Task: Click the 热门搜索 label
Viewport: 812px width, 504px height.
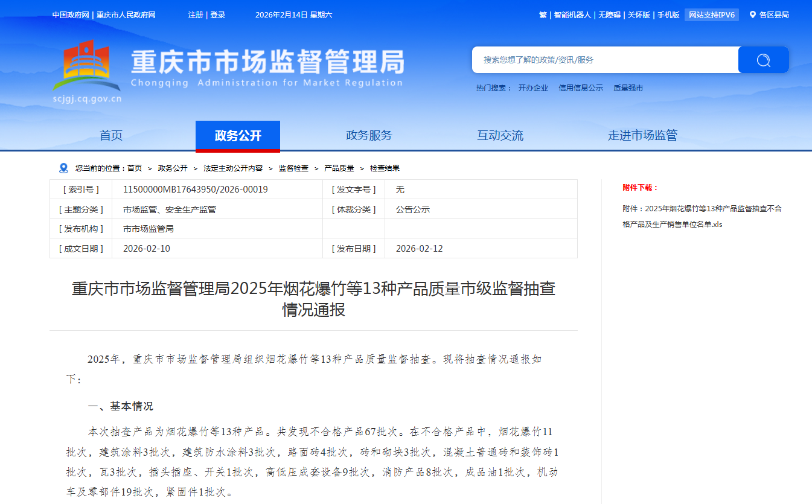Action: pos(494,88)
